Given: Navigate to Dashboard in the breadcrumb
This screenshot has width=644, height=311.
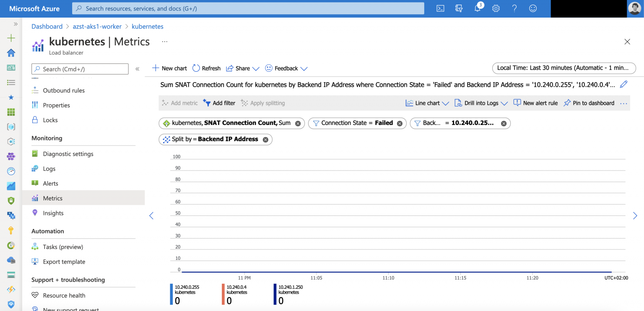Looking at the screenshot, I should 47,26.
